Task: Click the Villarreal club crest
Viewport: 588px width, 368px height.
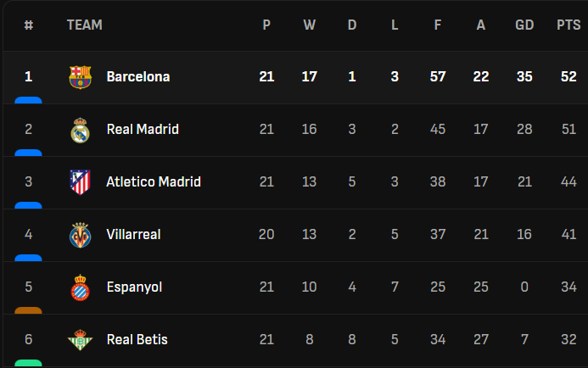Action: click(80, 235)
